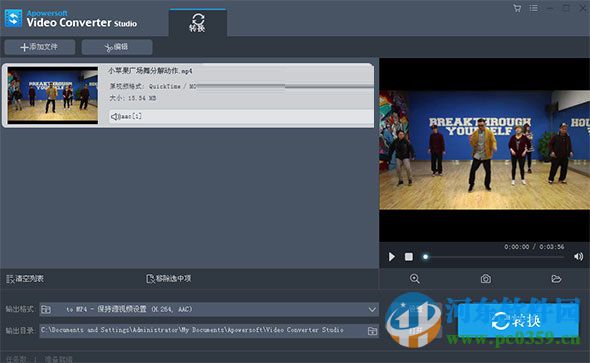The width and height of the screenshot is (590, 363).
Task: Open snapshot folder icon under preview
Action: click(x=556, y=279)
